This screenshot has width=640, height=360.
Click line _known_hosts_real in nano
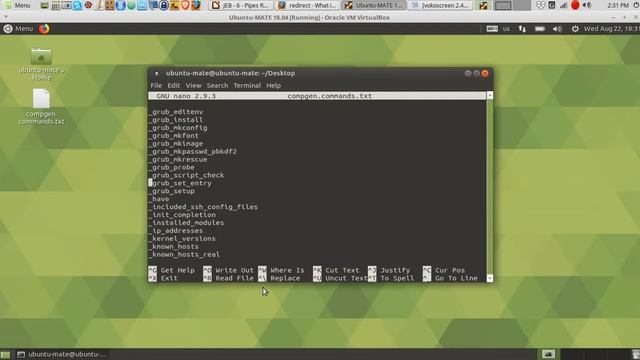[x=184, y=254]
